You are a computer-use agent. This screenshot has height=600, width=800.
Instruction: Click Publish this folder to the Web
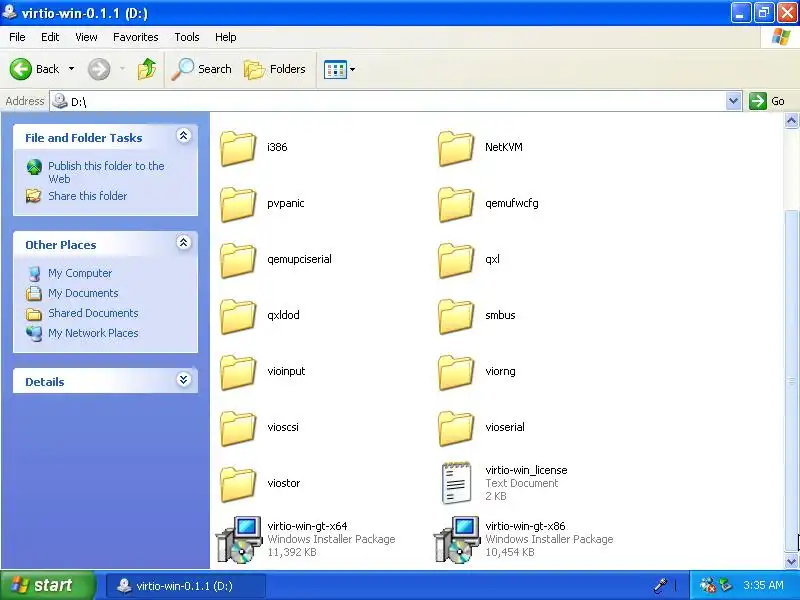(106, 172)
